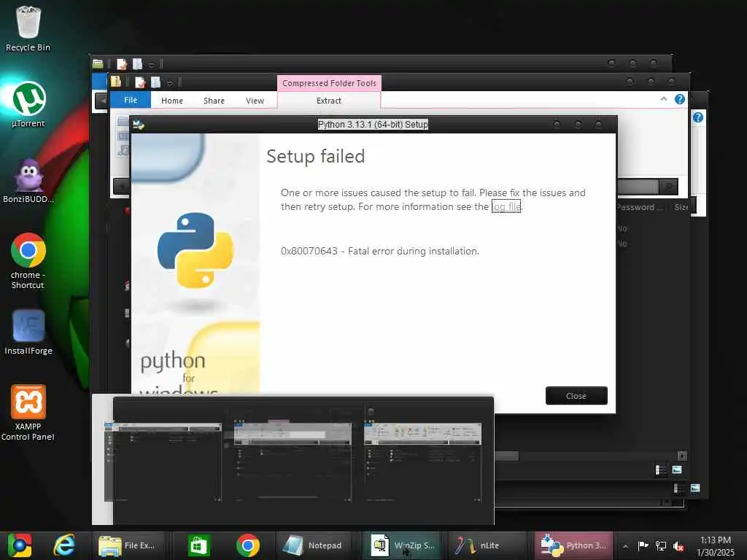Open the Store app on the taskbar

point(198,545)
